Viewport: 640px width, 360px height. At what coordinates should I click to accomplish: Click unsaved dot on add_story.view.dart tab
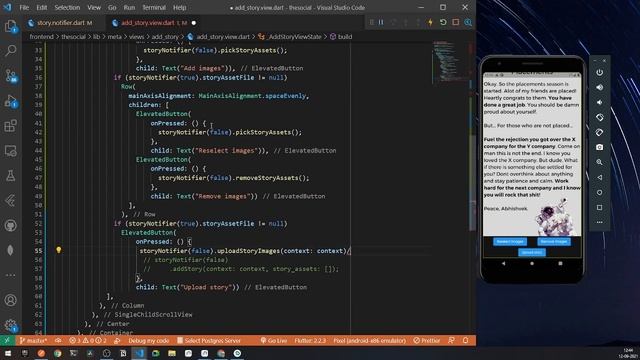(x=194, y=23)
